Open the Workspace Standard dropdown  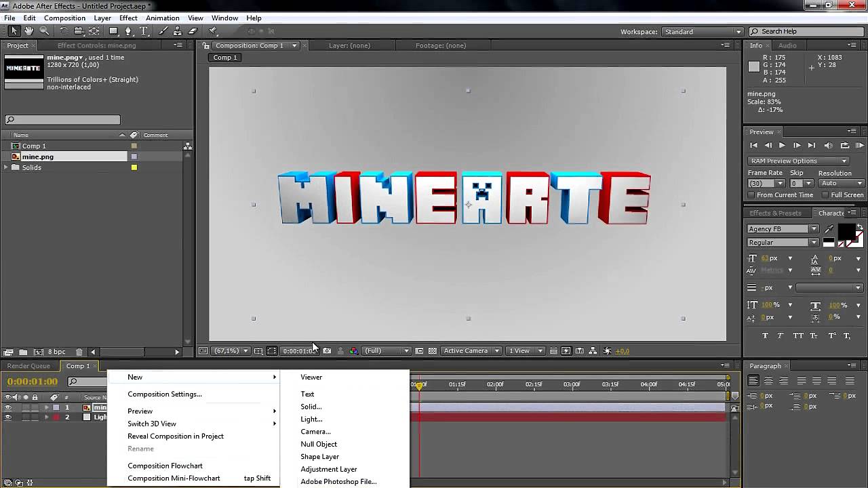702,32
